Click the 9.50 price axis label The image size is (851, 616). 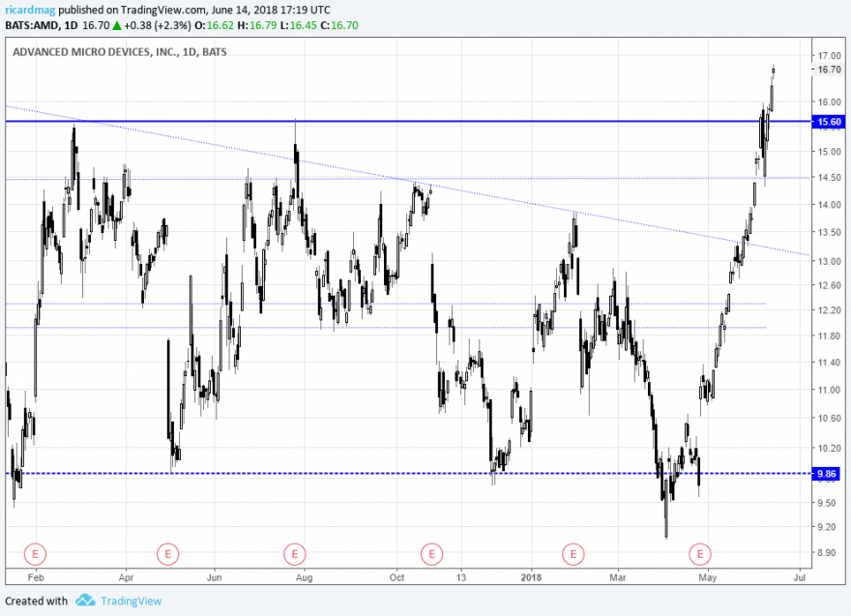click(827, 503)
